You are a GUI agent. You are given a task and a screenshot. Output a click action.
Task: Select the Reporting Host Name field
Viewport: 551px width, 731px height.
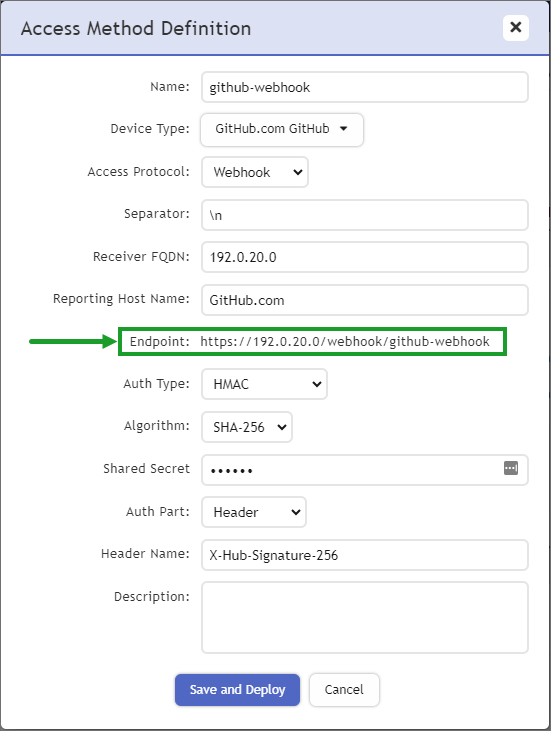tap(365, 300)
